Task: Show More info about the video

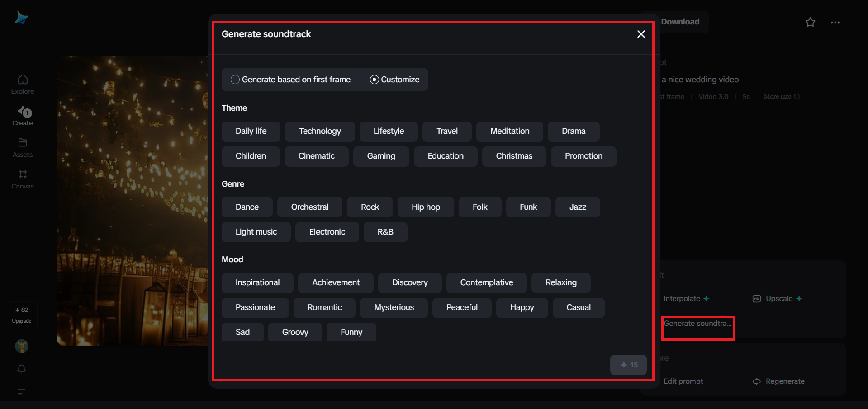Action: click(782, 97)
